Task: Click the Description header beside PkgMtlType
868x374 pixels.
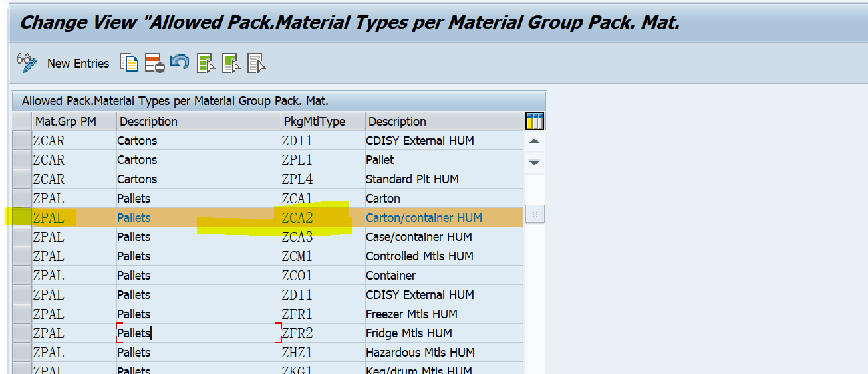Action: tap(444, 122)
